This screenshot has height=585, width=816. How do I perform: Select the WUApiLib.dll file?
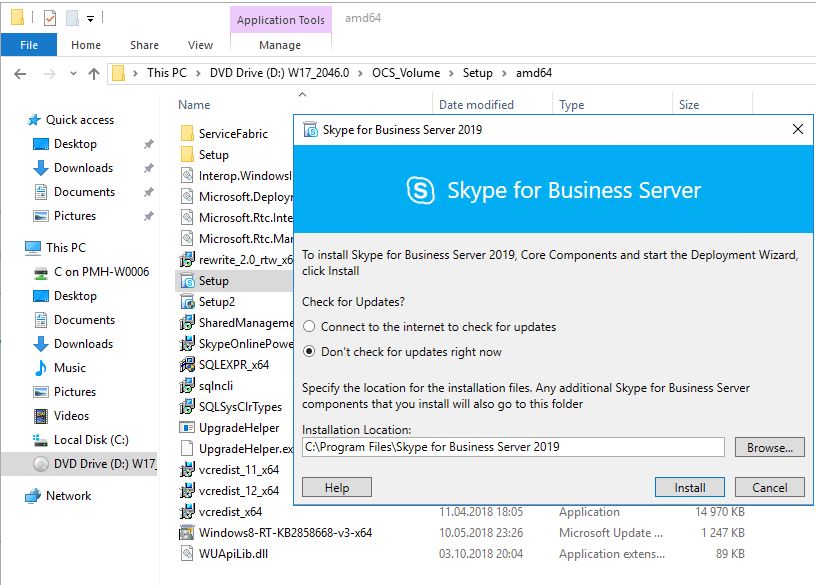(233, 554)
